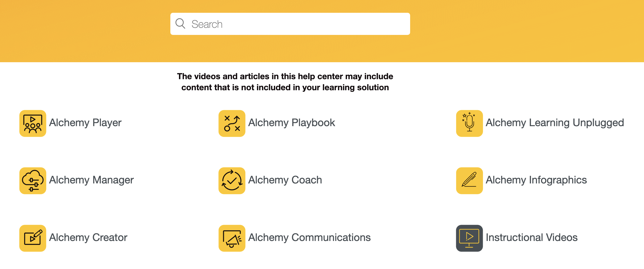
Task: Open the Alchemy Playbook category
Action: coord(291,123)
